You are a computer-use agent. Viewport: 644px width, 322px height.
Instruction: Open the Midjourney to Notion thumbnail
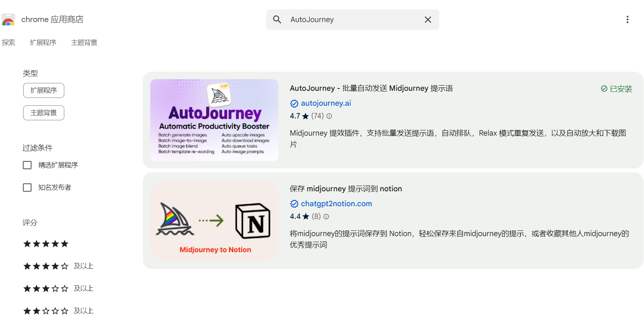click(x=214, y=220)
